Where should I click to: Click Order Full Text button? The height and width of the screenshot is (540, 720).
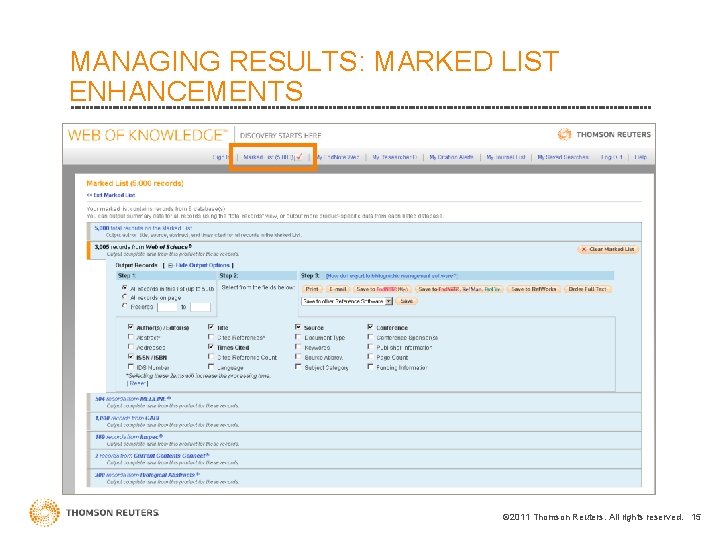[588, 289]
